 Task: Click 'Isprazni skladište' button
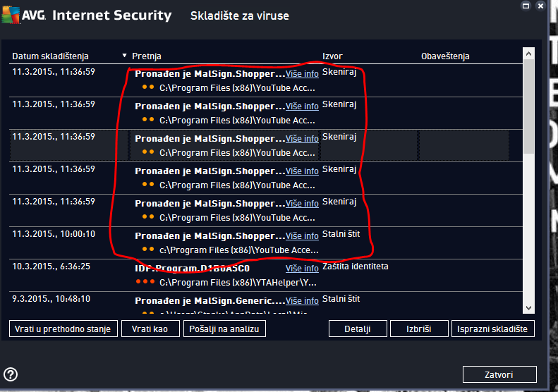492,329
